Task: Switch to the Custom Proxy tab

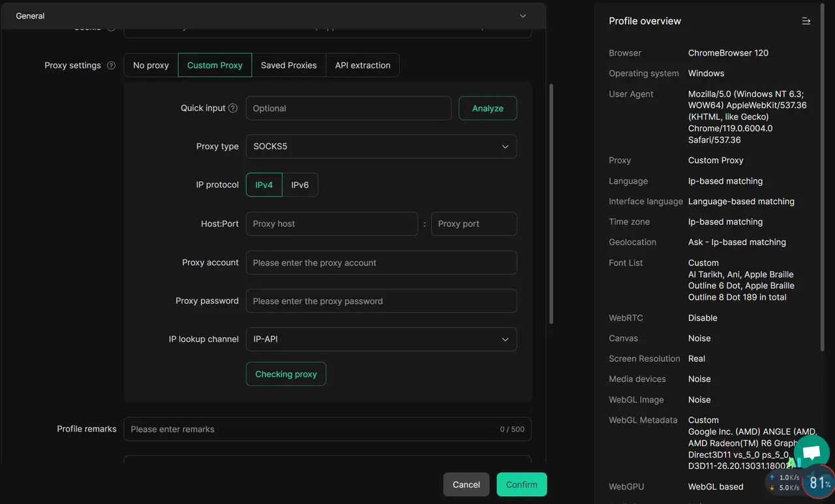Action: 215,65
